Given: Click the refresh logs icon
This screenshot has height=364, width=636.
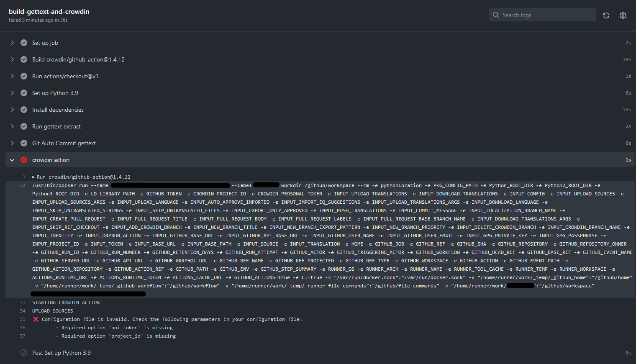Looking at the screenshot, I should 606,15.
